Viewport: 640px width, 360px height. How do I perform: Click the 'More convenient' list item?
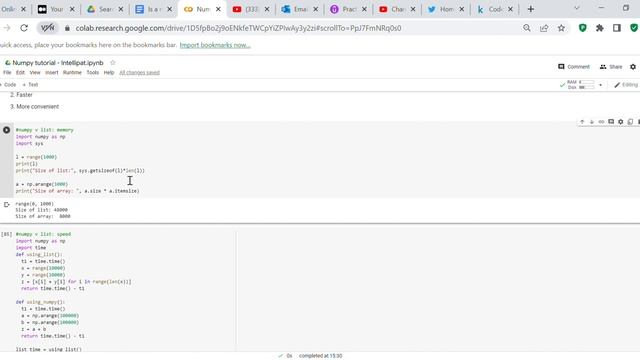(x=38, y=107)
